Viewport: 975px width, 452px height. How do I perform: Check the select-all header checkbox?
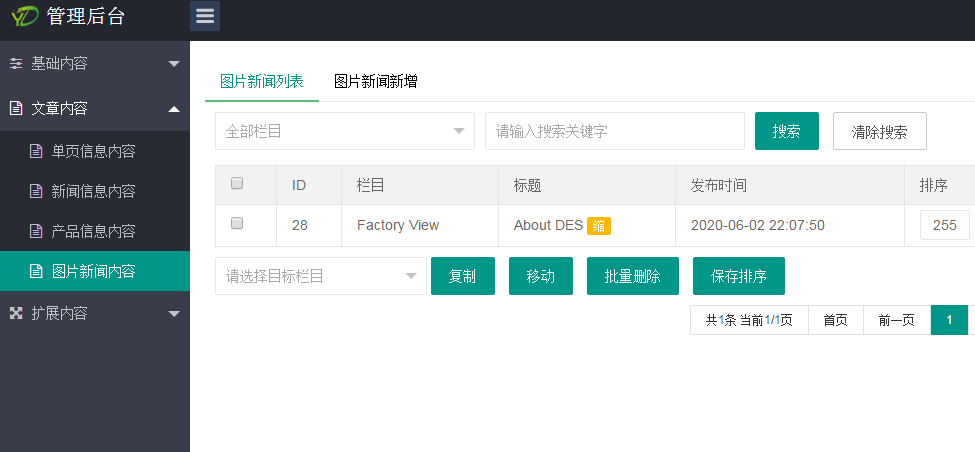(x=237, y=183)
